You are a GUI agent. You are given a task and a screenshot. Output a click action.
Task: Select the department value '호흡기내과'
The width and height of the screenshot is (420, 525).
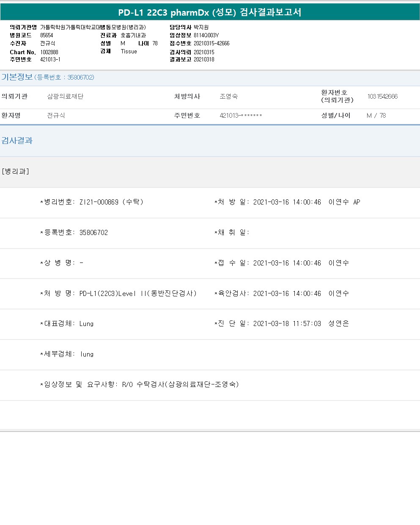[133, 36]
